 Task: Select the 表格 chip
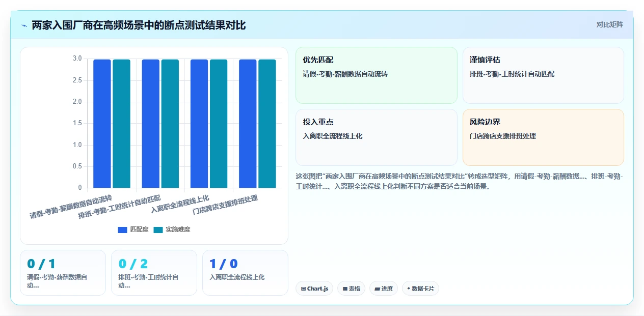[351, 289]
